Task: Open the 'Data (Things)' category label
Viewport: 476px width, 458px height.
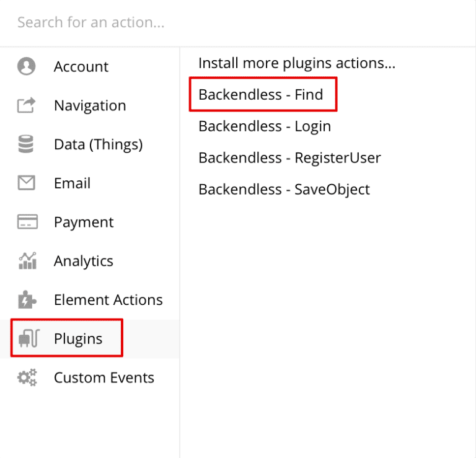Action: tap(99, 144)
